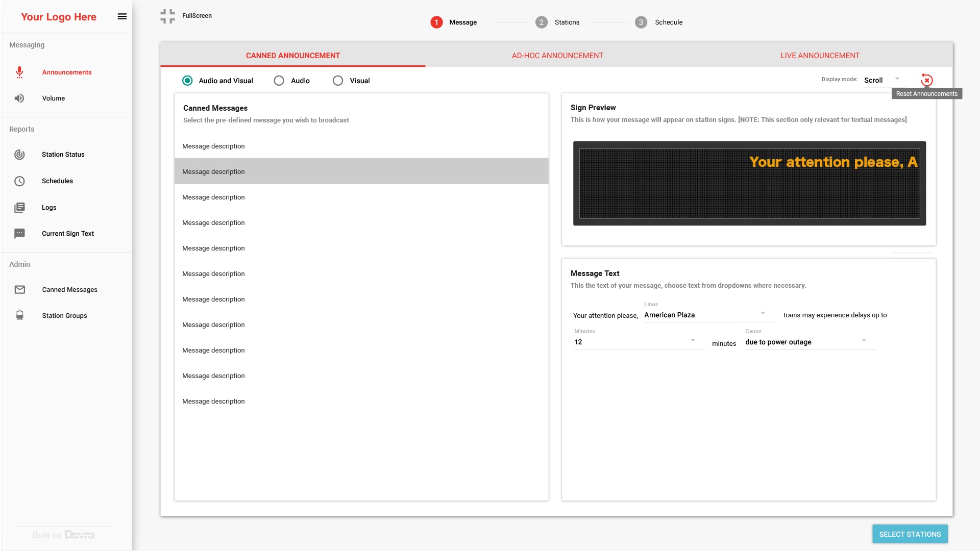Image resolution: width=980 pixels, height=551 pixels.
Task: Select the highlighted Message description row
Action: (x=361, y=172)
